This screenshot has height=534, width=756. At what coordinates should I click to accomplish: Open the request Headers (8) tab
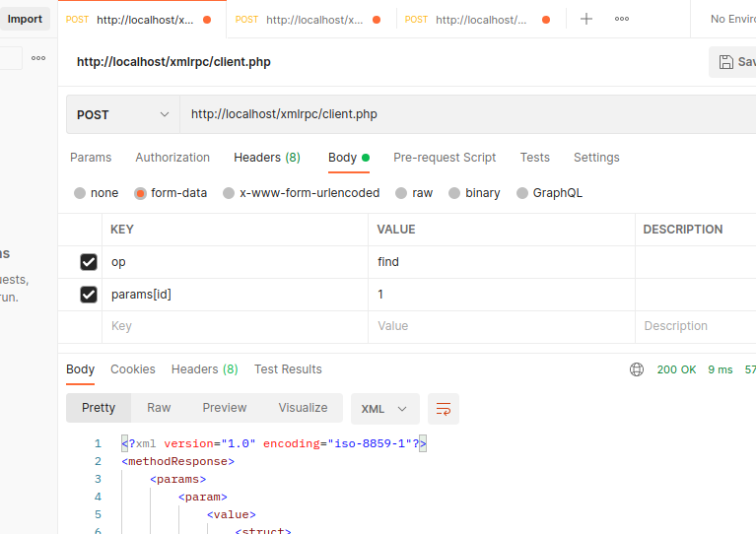(x=267, y=158)
